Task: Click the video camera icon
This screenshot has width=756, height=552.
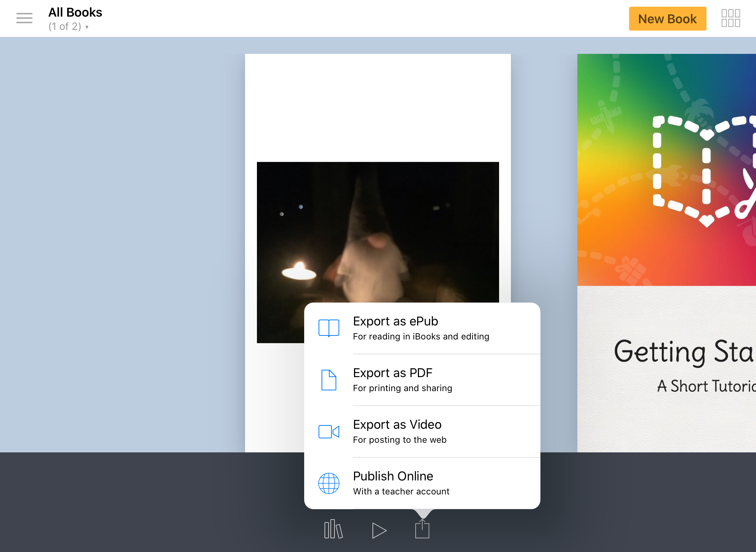Action: (x=329, y=431)
